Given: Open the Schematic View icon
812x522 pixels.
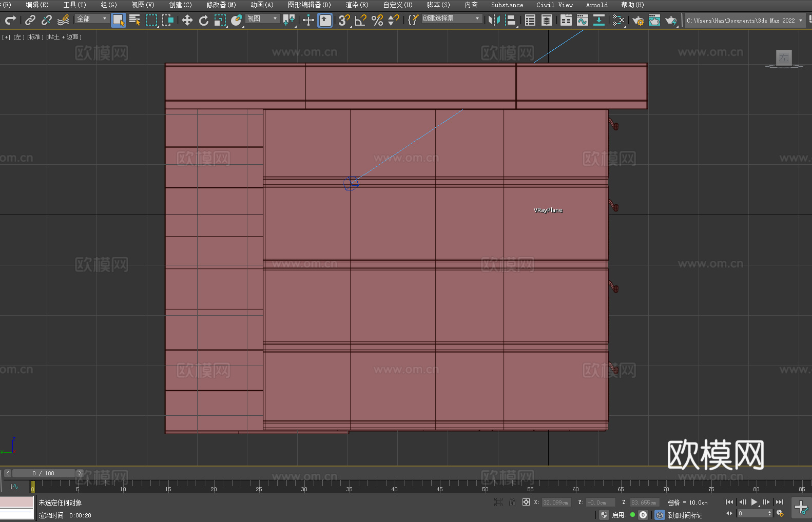Looking at the screenshot, I should (618, 20).
